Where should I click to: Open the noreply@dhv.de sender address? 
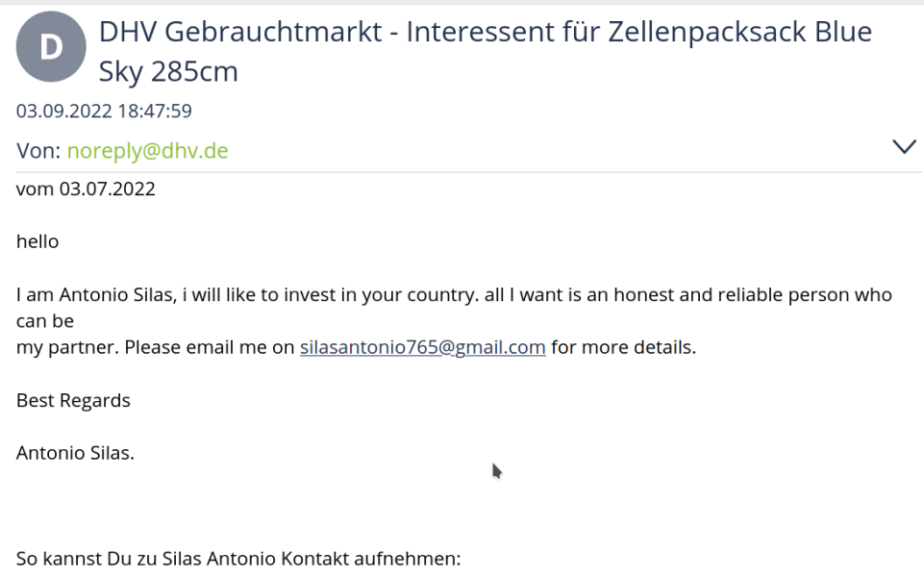tap(147, 151)
